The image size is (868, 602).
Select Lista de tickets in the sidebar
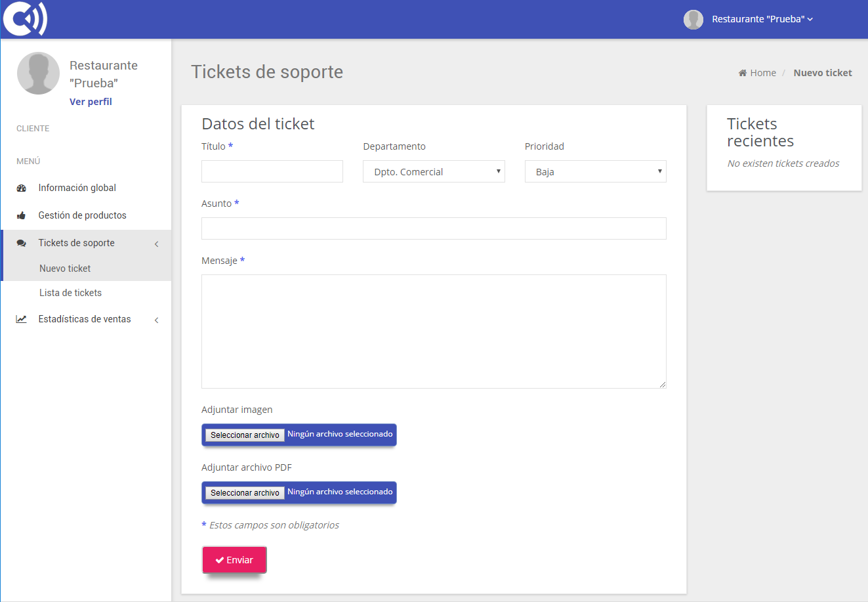70,292
